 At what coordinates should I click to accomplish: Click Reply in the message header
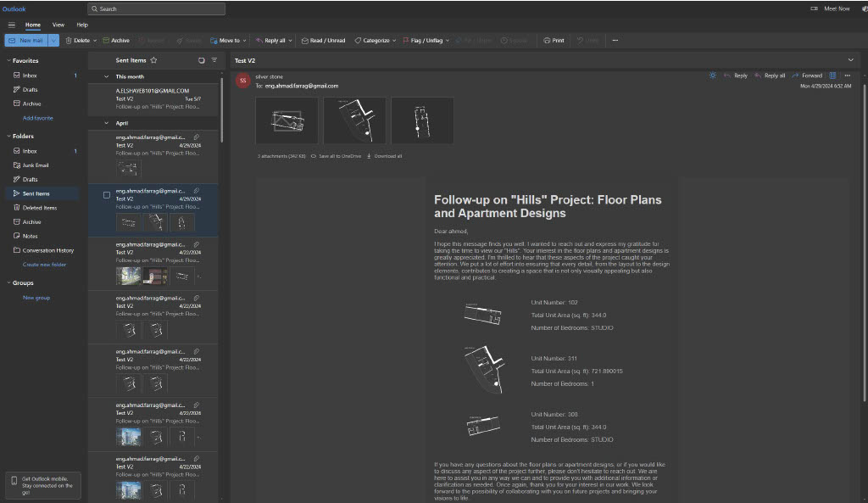[736, 75]
